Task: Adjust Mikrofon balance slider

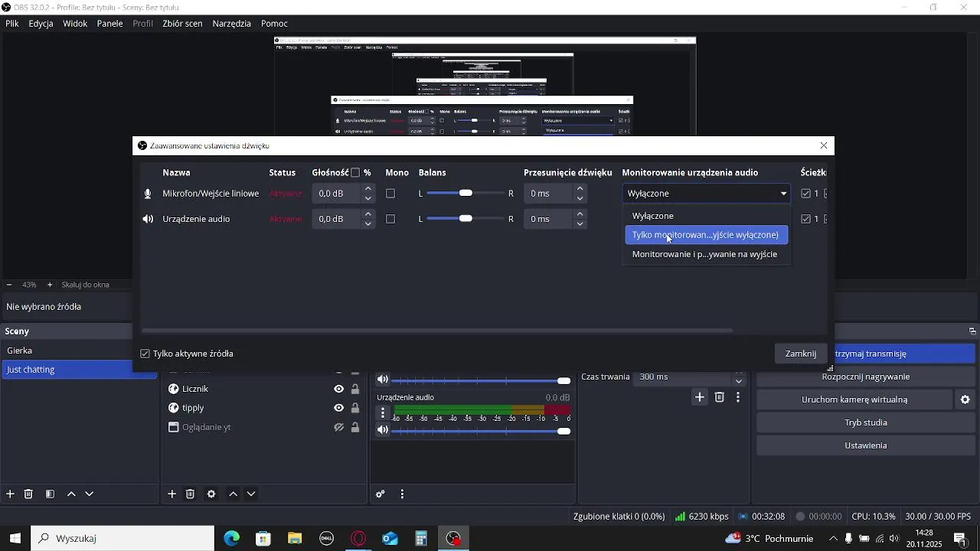Action: coord(465,194)
